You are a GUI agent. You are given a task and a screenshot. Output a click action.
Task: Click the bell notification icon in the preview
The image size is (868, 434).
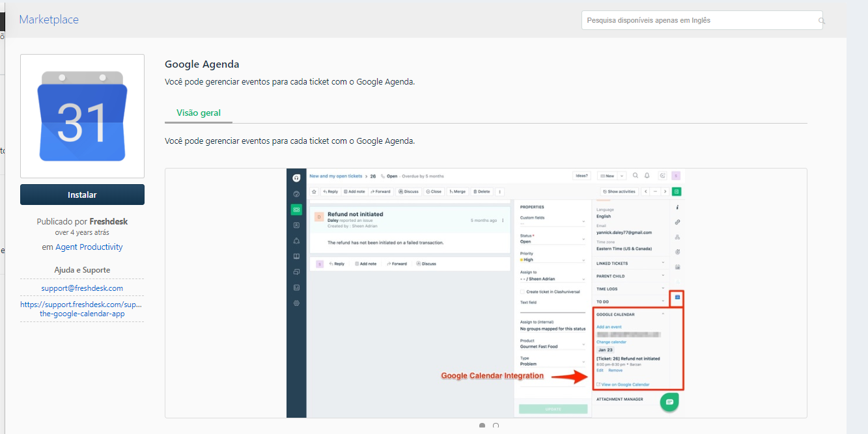coord(647,176)
